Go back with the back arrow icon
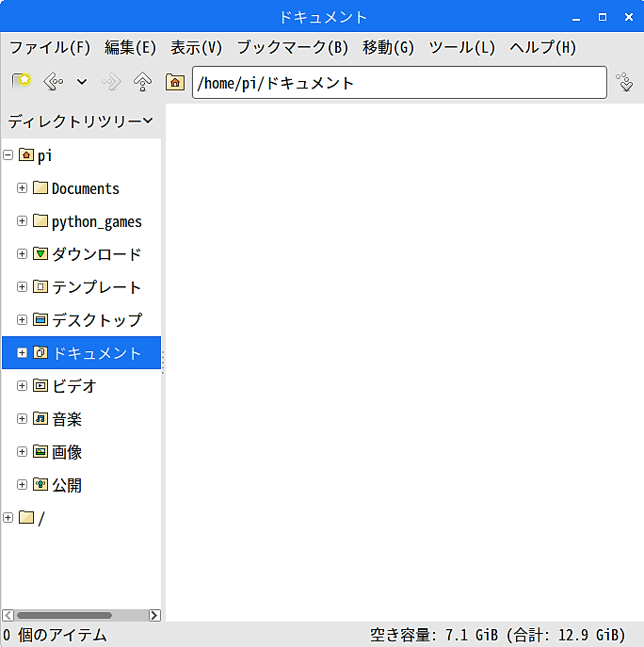 click(54, 82)
